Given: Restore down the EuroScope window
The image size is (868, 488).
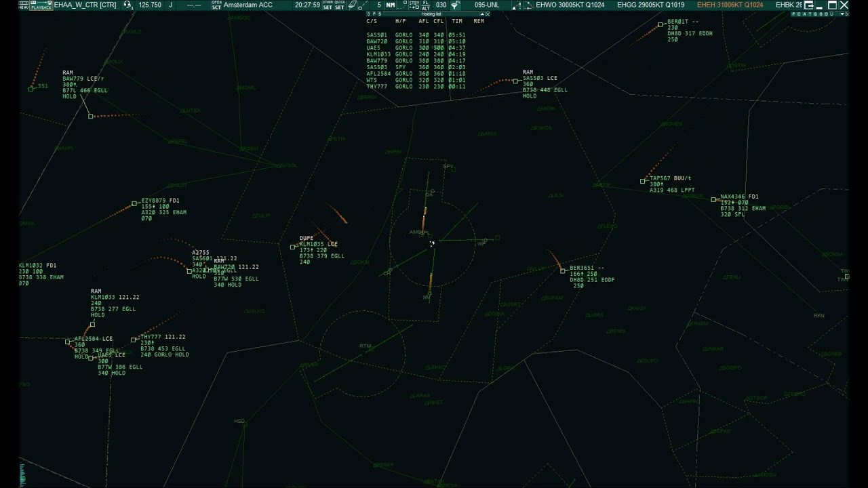Looking at the screenshot, I should pos(833,5).
